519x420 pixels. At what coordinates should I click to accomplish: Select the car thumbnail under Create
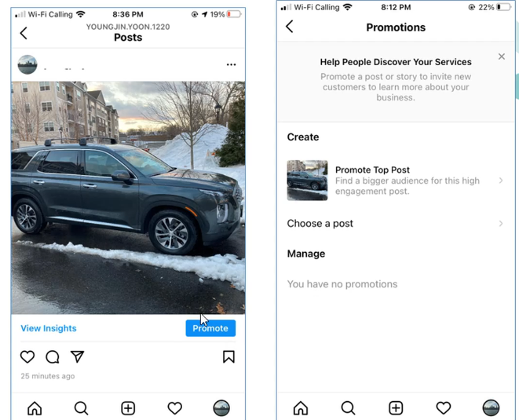click(307, 181)
